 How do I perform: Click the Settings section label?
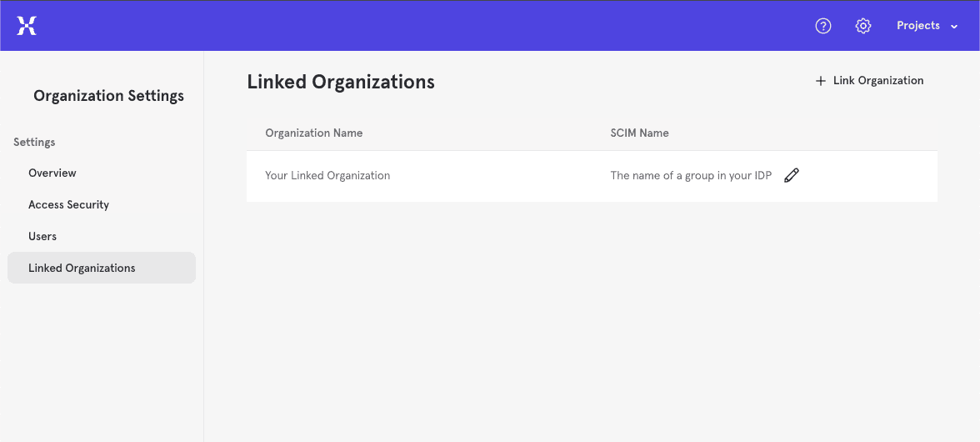tap(34, 143)
